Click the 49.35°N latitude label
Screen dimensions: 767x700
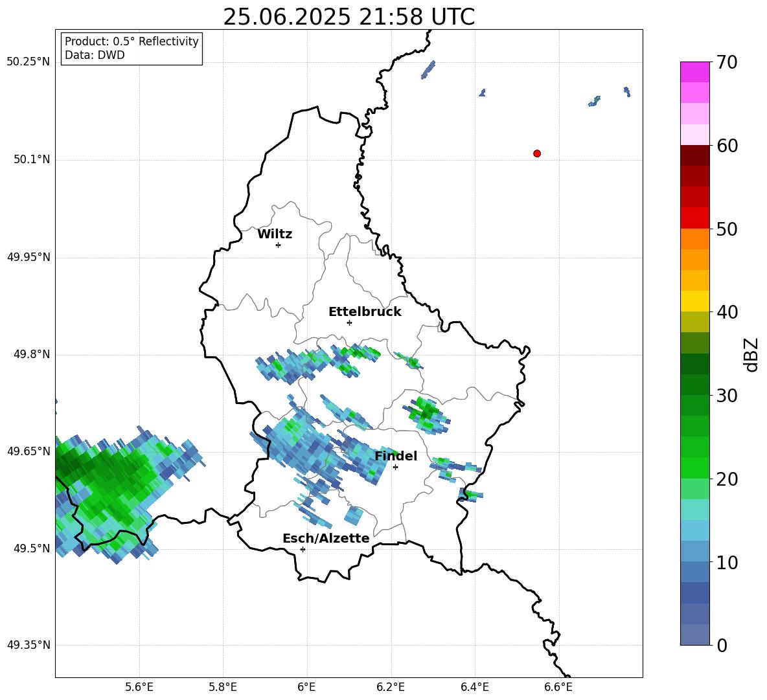coord(29,645)
